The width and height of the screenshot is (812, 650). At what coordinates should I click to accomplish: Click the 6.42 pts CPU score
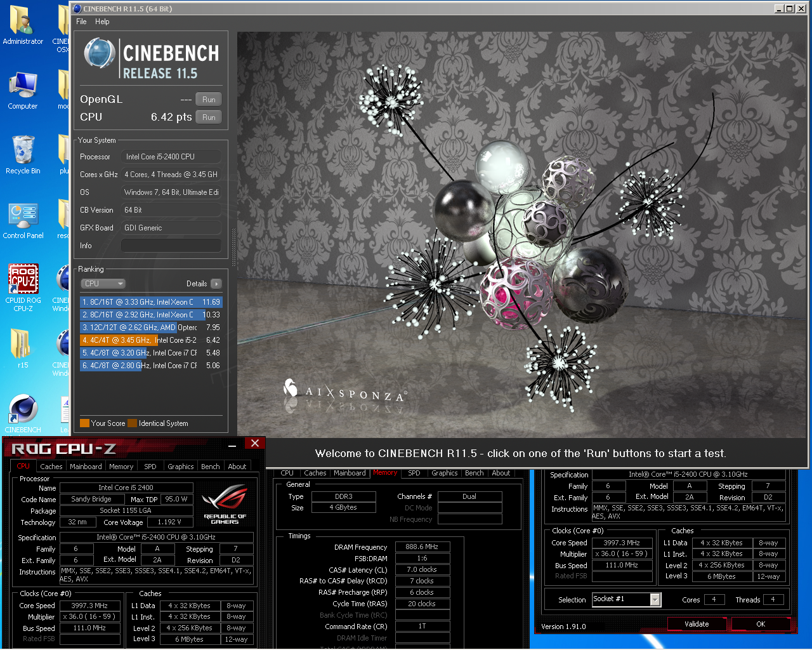click(x=171, y=117)
